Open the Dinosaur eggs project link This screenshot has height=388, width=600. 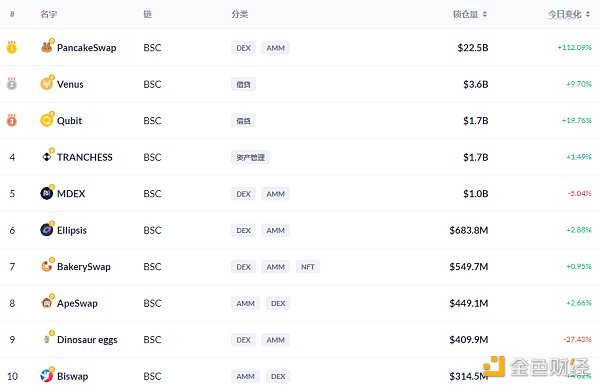pos(87,340)
